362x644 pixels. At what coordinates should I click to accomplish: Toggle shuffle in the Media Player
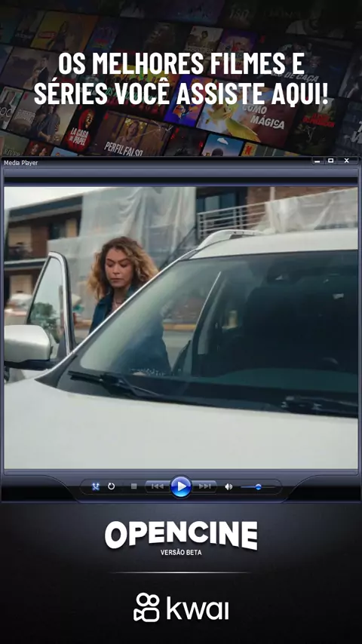coord(96,486)
